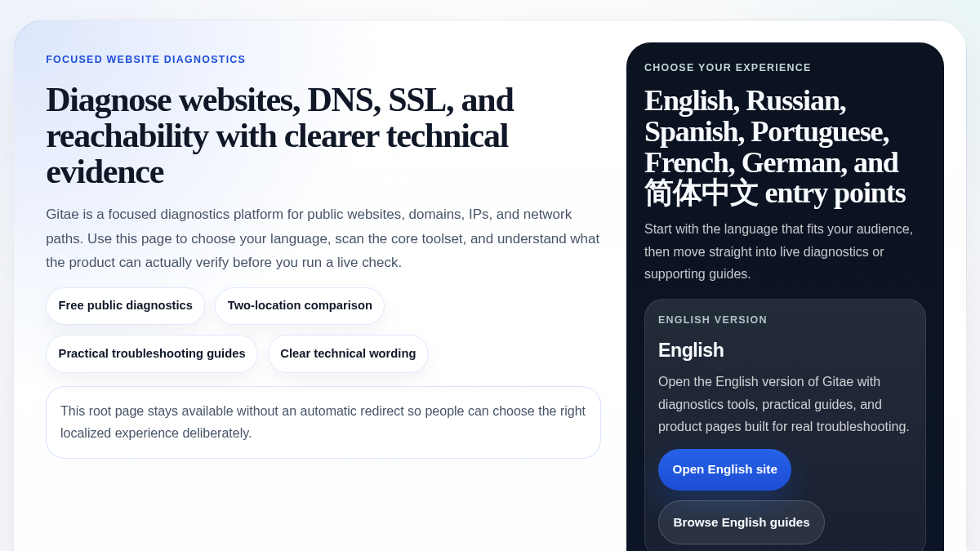Click the 'Start with the language' paragraph

(778, 251)
